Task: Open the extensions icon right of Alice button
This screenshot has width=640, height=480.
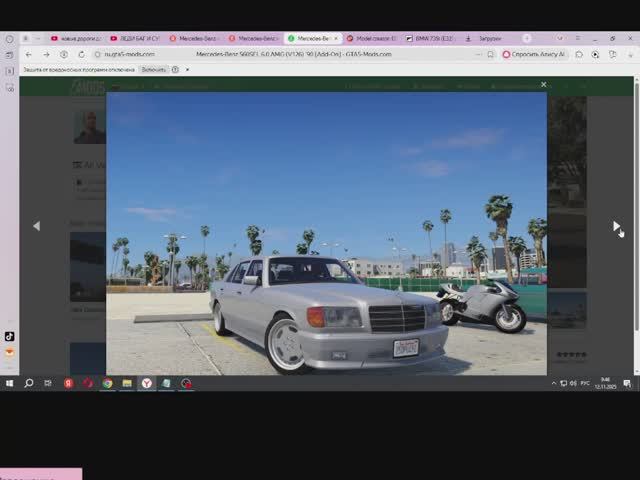Action: point(579,54)
